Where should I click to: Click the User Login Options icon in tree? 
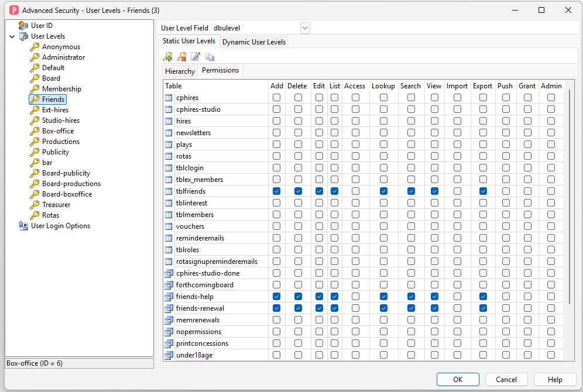coord(23,226)
